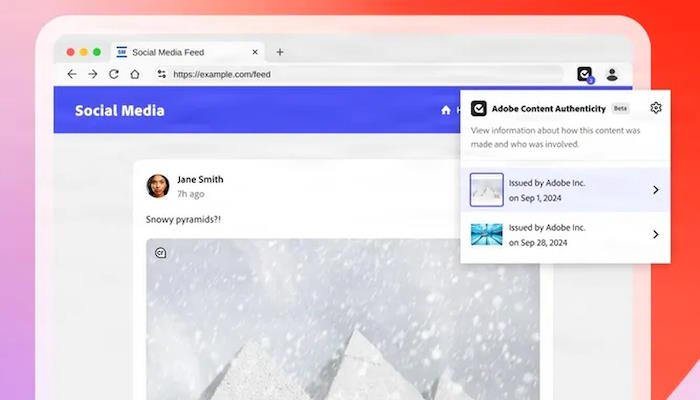Click the macOS green fullscreen button
Image resolution: width=700 pixels, height=400 pixels.
[x=97, y=52]
